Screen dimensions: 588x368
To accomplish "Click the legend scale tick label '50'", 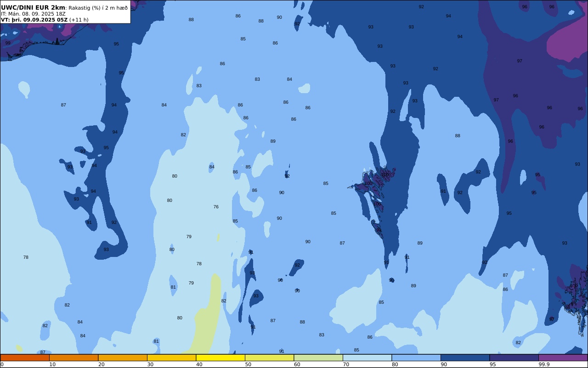I will 248,364.
